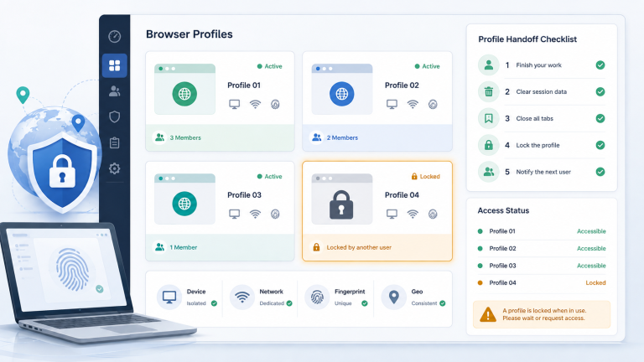Select Profile 04 row in Access Status

click(542, 282)
